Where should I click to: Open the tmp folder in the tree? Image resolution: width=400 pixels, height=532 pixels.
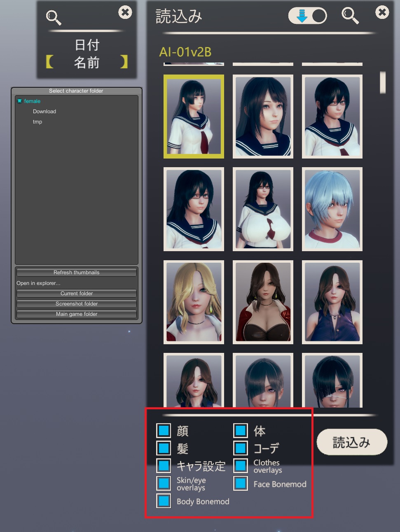pyautogui.click(x=37, y=122)
